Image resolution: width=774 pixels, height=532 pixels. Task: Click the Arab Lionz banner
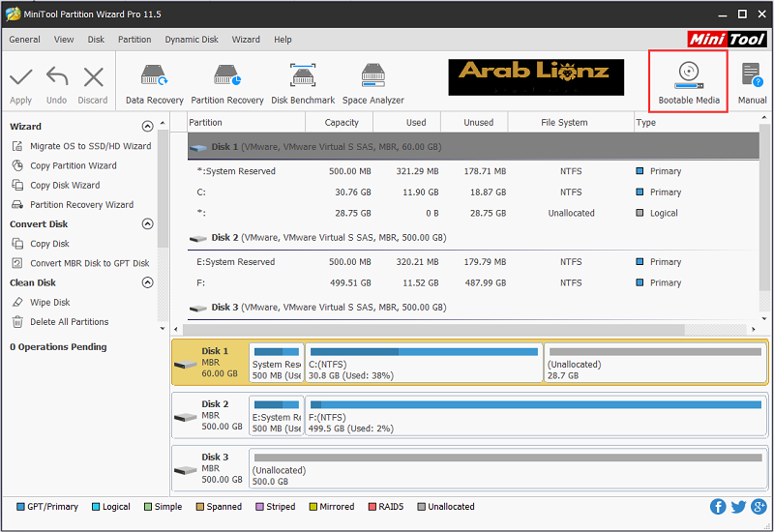[536, 77]
